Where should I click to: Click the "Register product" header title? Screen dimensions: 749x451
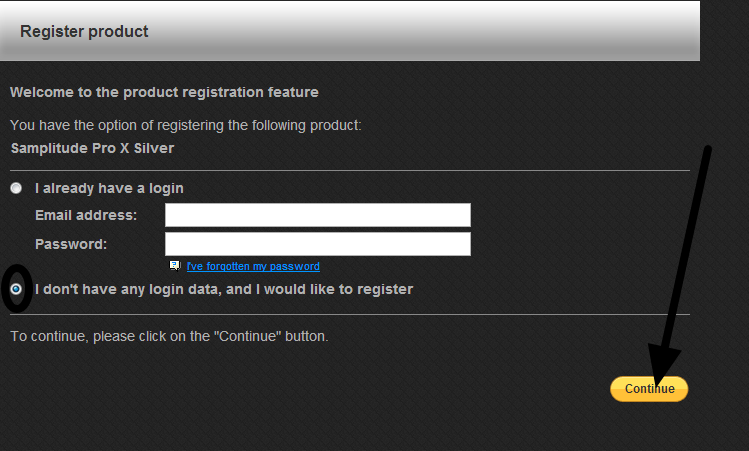click(84, 32)
